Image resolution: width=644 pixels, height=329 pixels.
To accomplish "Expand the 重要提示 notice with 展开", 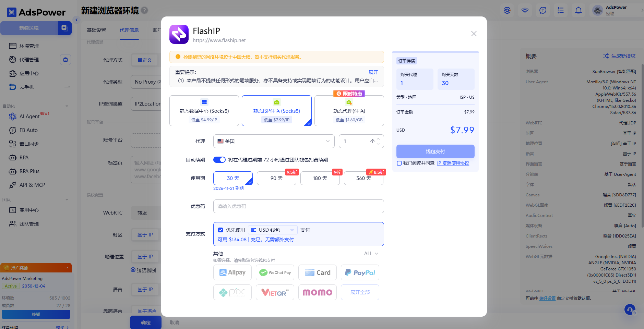I will 373,72.
